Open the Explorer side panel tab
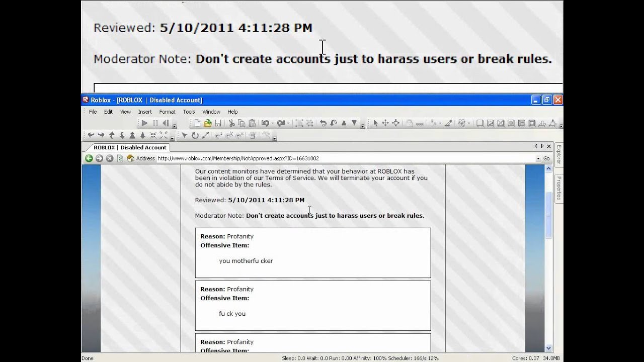Viewport: 644px width, 362px height. (x=558, y=155)
